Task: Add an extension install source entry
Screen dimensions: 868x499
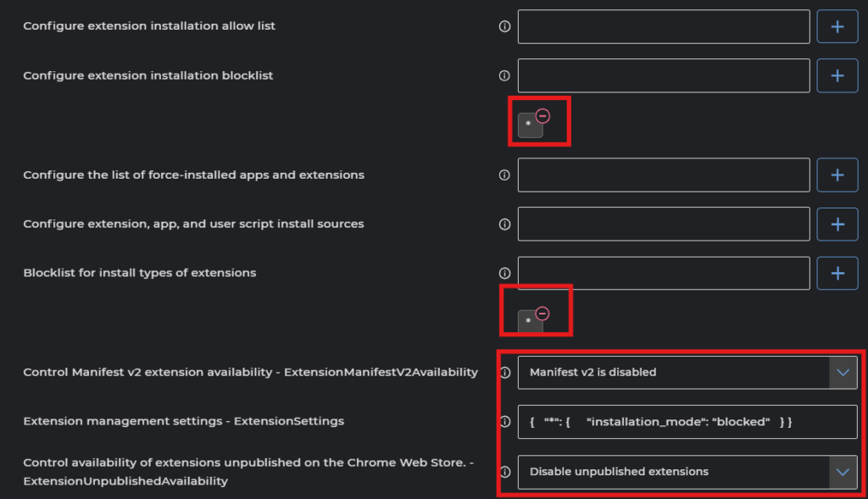Action: pos(837,225)
